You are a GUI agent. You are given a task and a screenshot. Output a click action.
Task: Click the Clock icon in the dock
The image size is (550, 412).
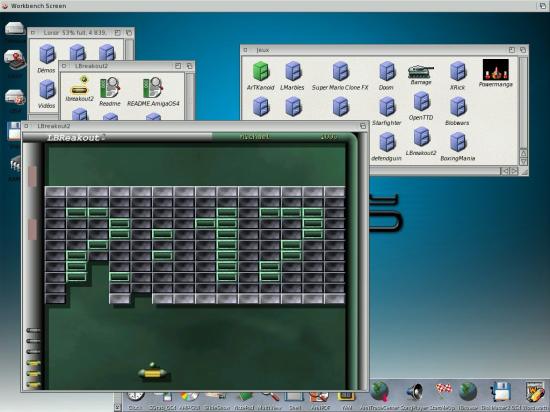[x=135, y=397]
